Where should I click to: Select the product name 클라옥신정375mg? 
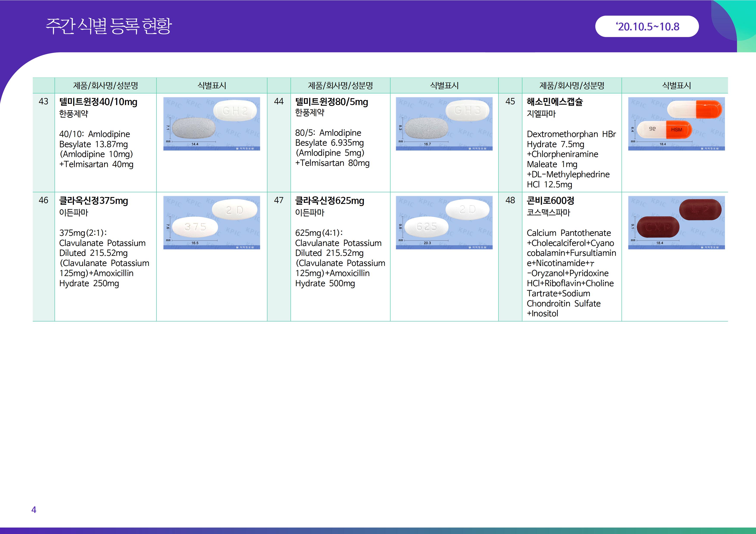[94, 201]
